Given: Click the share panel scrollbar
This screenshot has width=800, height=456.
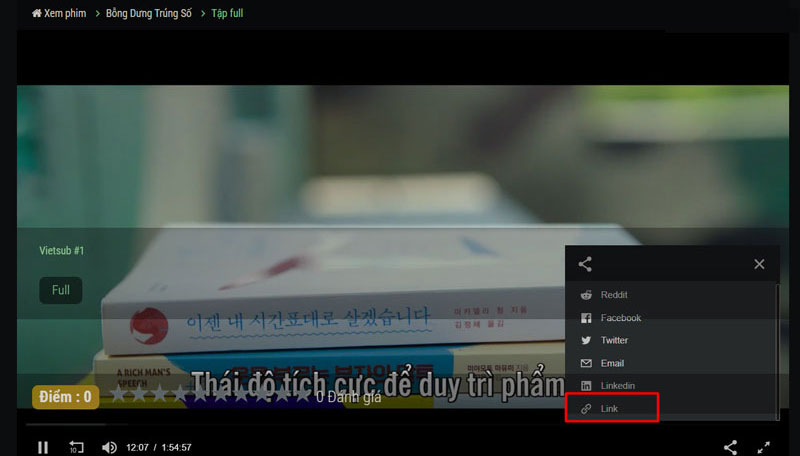Looking at the screenshot, I should (777, 340).
